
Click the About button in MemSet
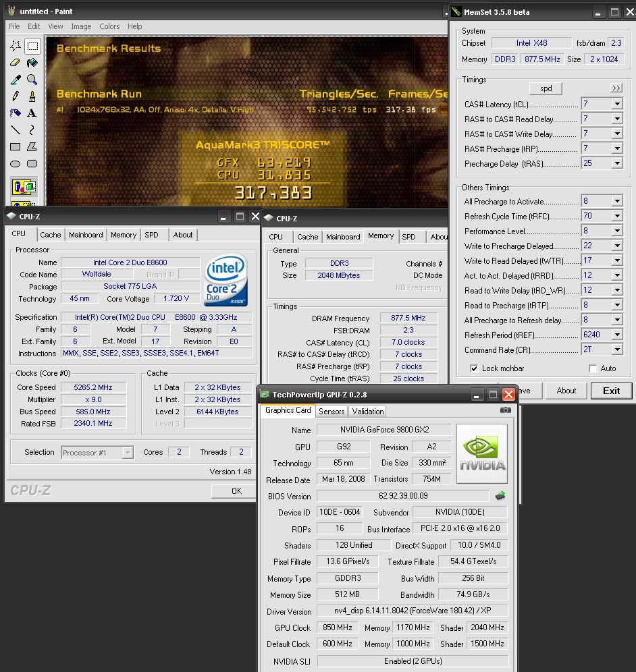click(x=566, y=391)
